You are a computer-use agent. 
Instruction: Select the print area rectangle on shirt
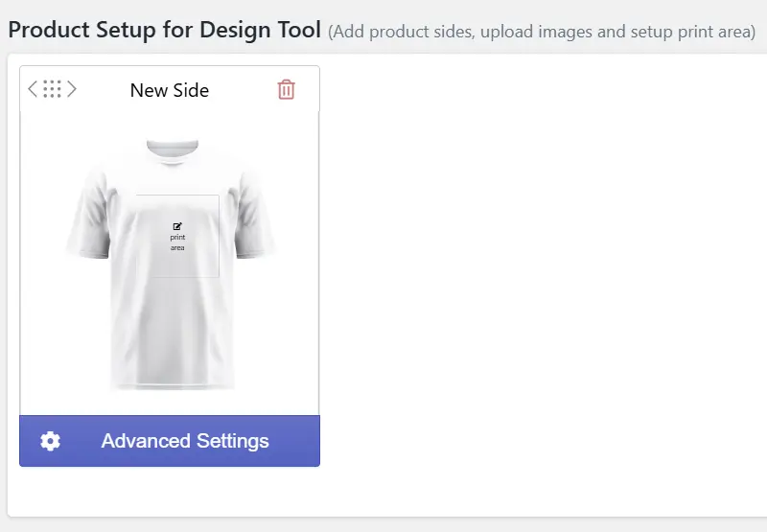[177, 236]
